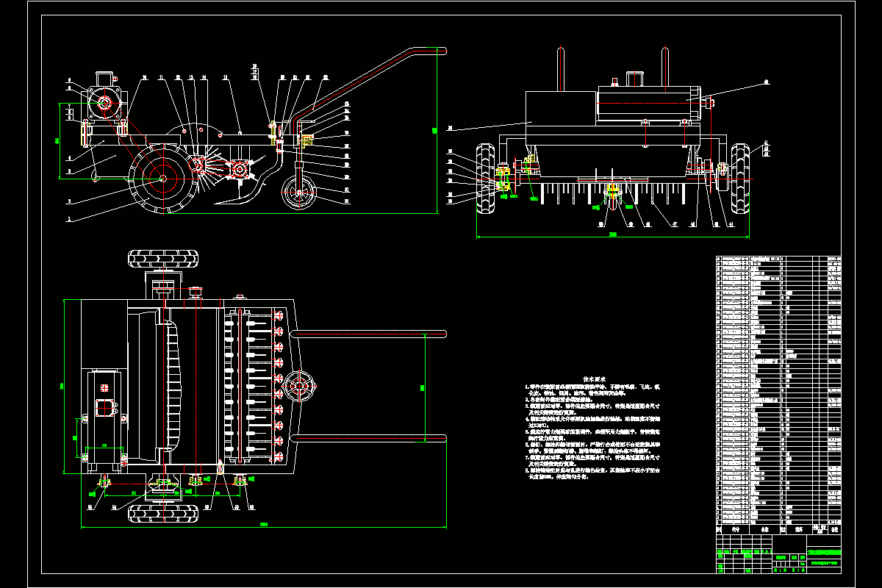This screenshot has width=882, height=588.
Task: Click the overall height dimension beside side view
Action: pos(434,131)
